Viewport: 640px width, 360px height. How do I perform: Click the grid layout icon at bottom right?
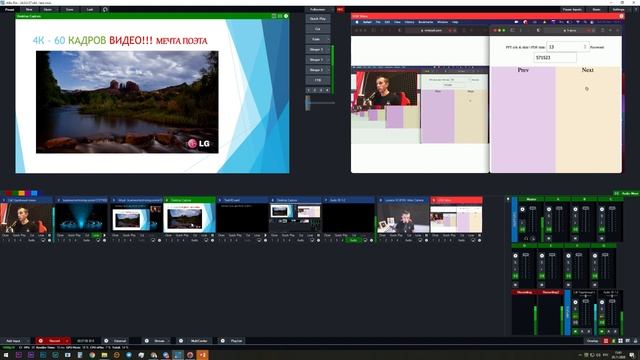tap(620, 341)
